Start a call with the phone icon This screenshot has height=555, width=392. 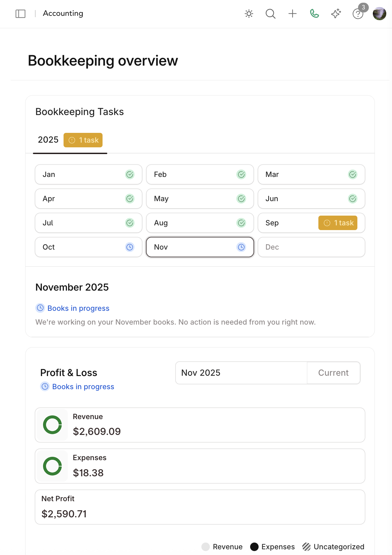[314, 14]
